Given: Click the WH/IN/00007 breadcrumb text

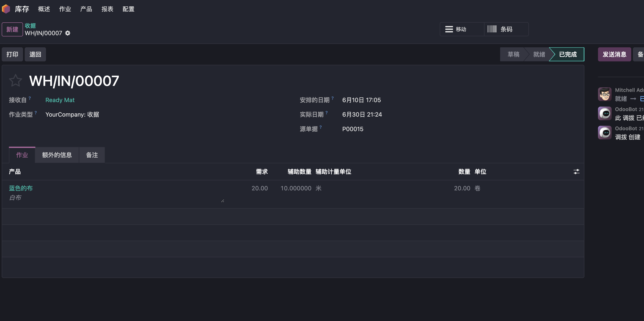Looking at the screenshot, I should click(x=43, y=33).
